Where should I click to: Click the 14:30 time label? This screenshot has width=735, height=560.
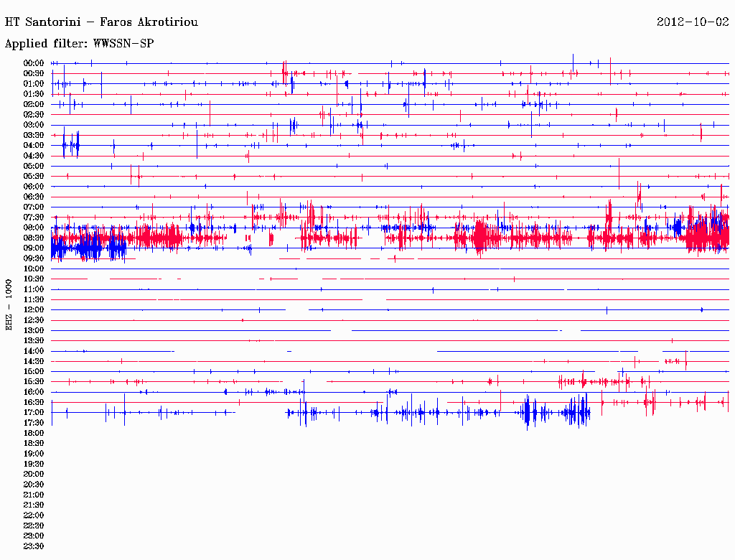click(34, 362)
